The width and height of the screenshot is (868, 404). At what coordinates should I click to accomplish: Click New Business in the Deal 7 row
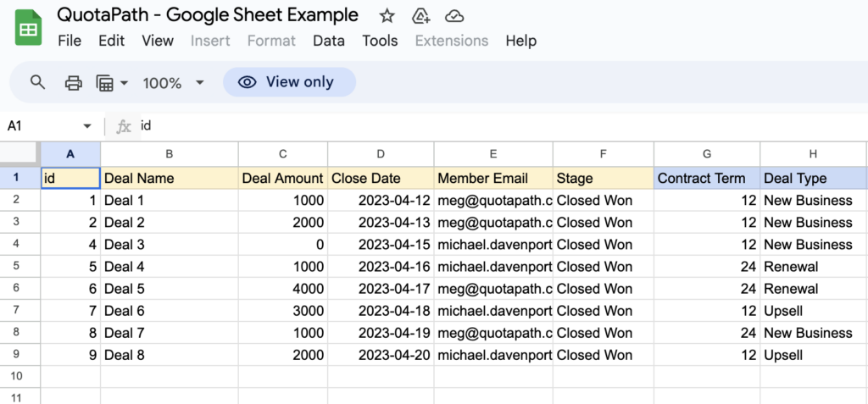[813, 333]
